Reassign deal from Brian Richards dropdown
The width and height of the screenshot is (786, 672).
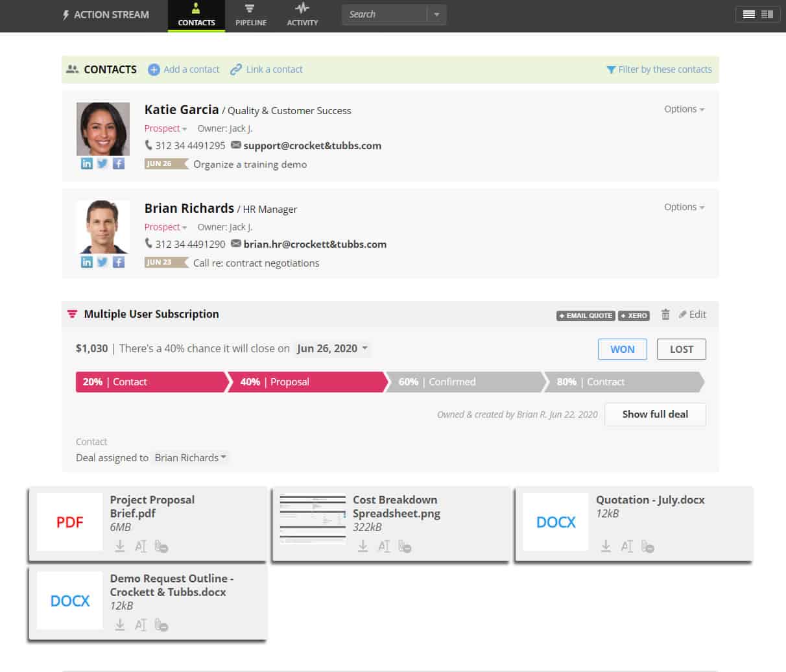point(191,457)
